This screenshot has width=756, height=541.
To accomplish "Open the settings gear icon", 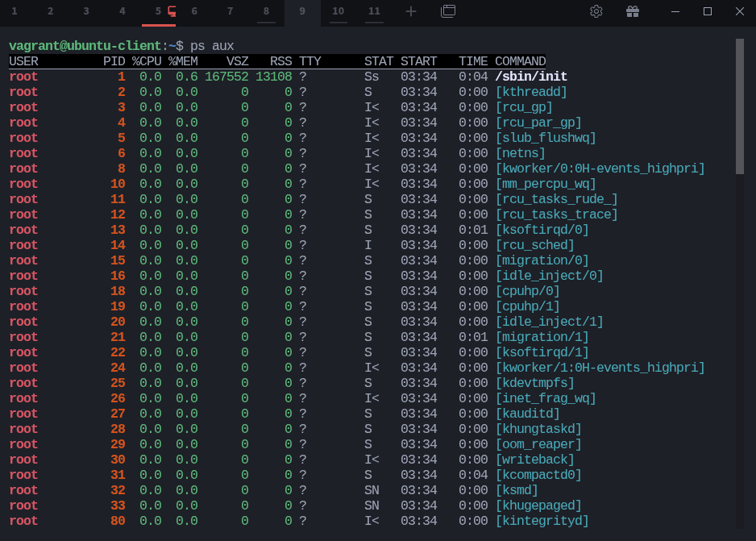I will click(596, 12).
